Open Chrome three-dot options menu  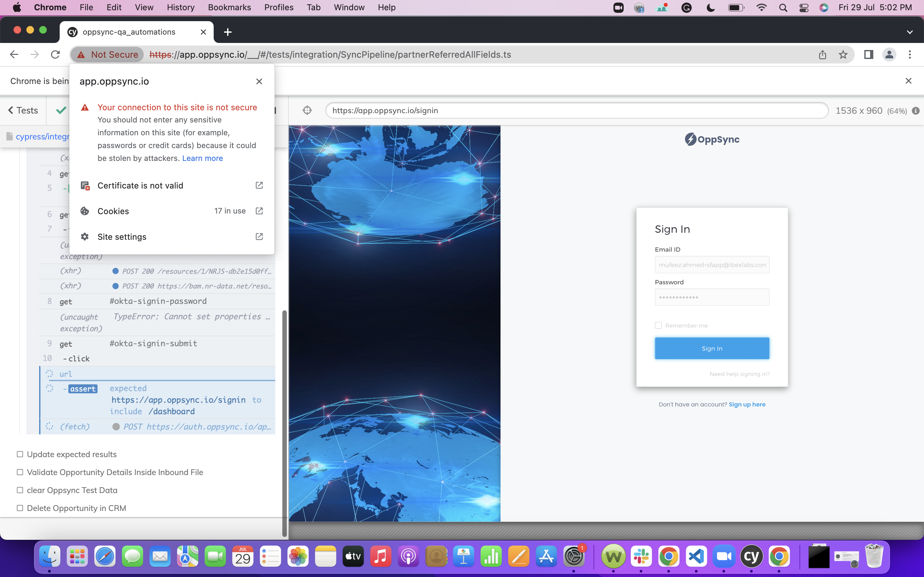tap(910, 54)
